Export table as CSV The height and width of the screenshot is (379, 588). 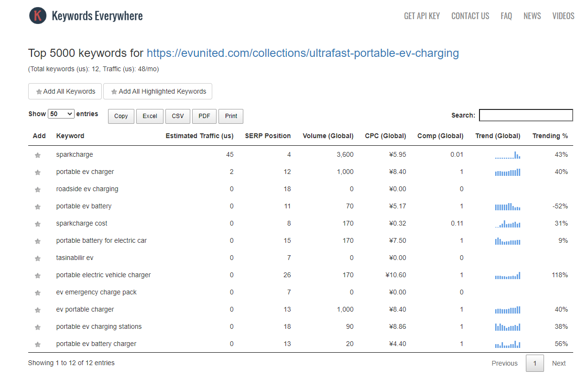[x=178, y=116]
